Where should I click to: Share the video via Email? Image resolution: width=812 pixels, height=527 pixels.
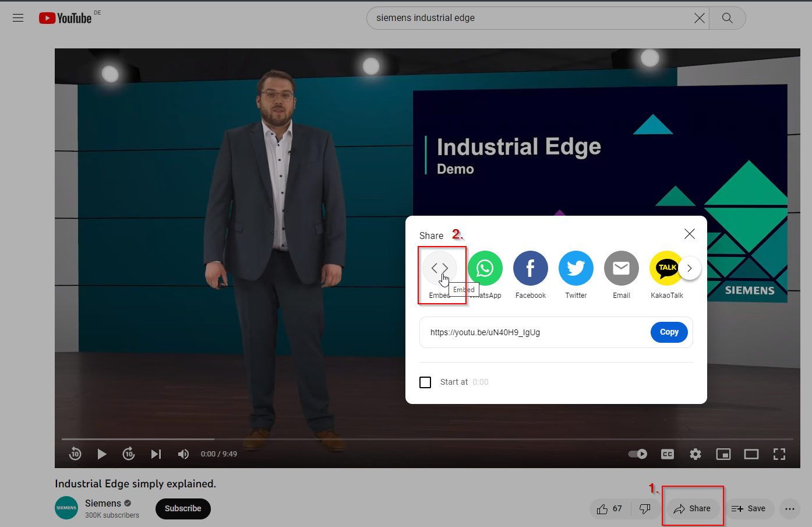tap(622, 268)
